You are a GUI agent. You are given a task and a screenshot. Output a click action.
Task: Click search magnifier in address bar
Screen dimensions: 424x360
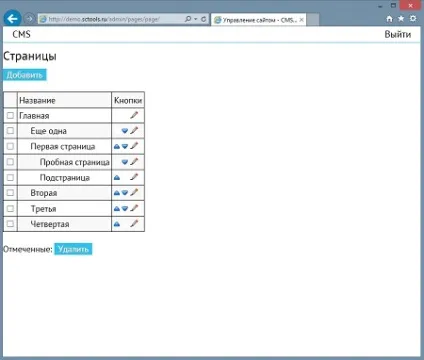coord(188,19)
